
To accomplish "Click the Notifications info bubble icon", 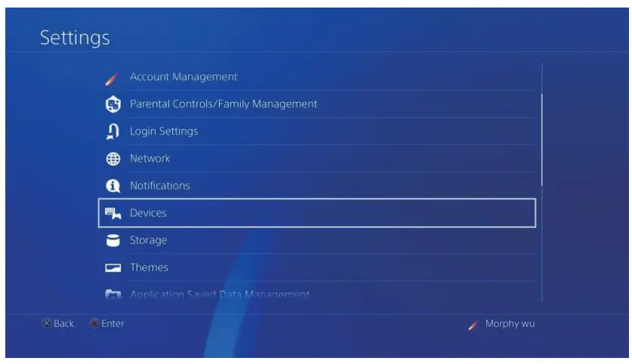I will [113, 186].
